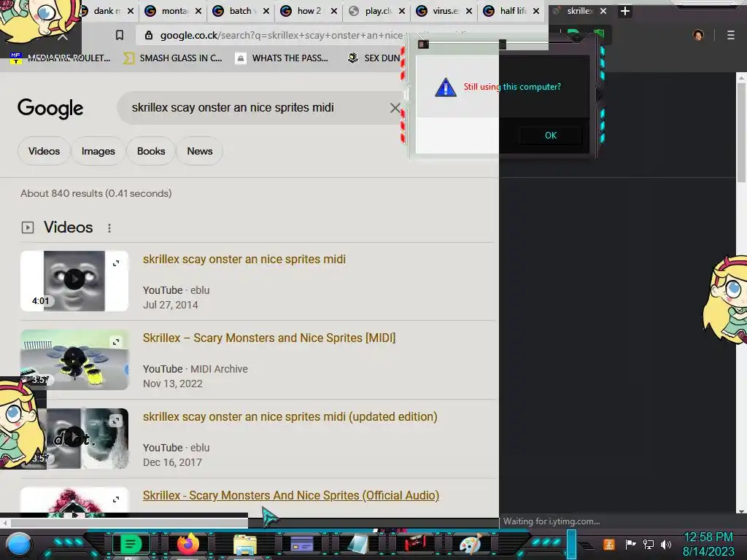This screenshot has height=560, width=747.
Task: Click 'About 840 results' text
Action: pyautogui.click(x=96, y=193)
